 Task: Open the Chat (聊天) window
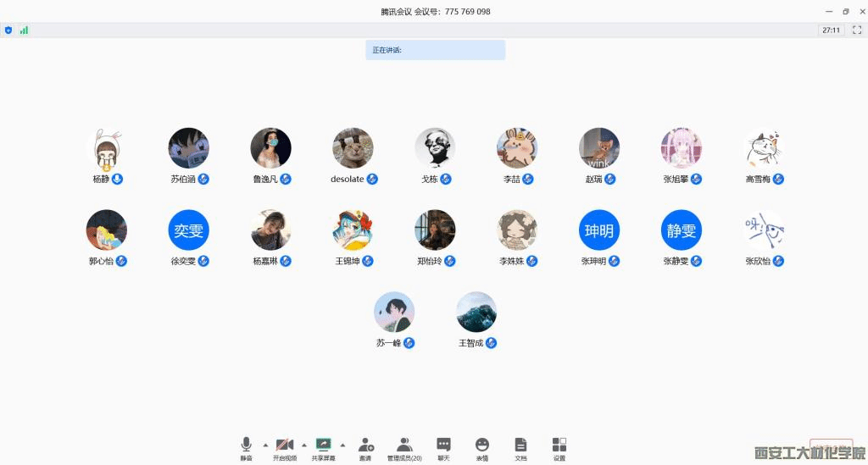(443, 446)
